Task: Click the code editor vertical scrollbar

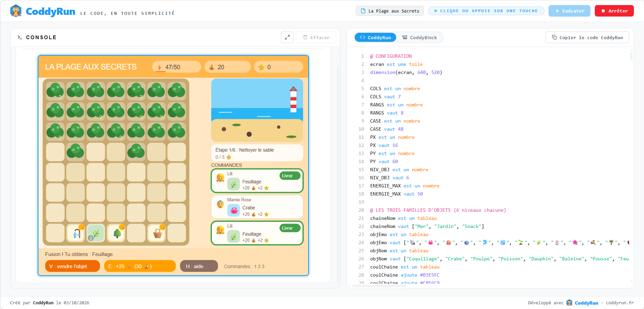Action: pos(631,56)
